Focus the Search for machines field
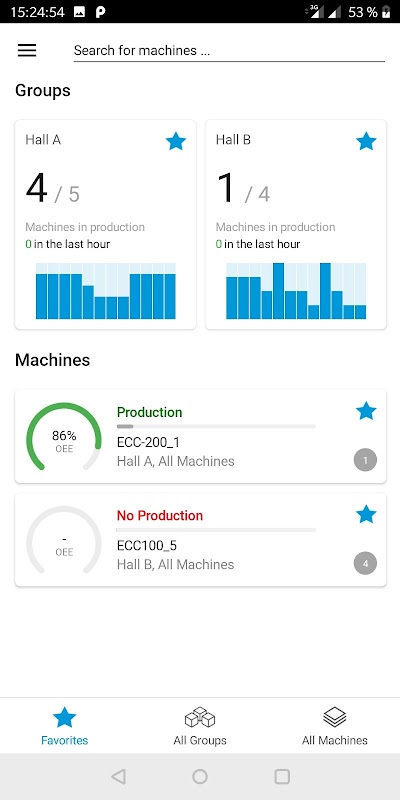 click(229, 51)
